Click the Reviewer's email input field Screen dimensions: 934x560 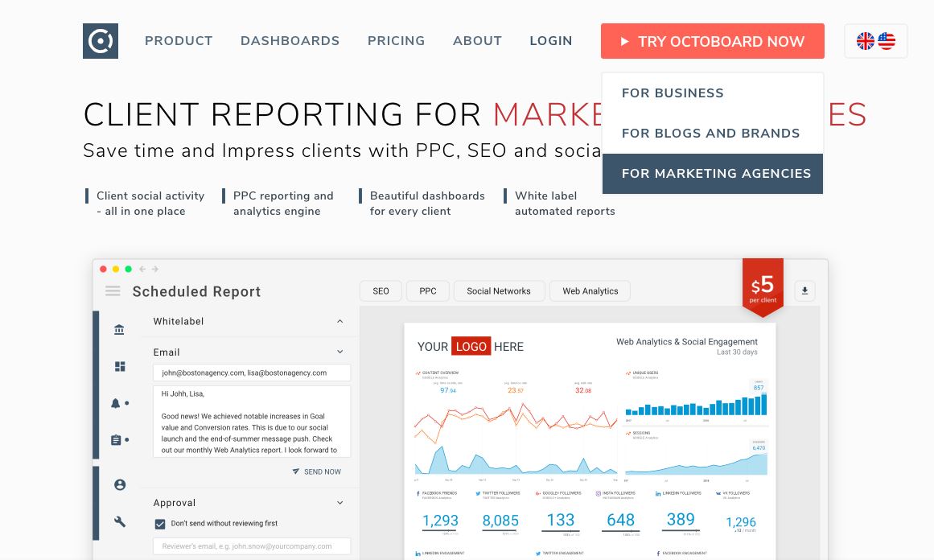252,546
